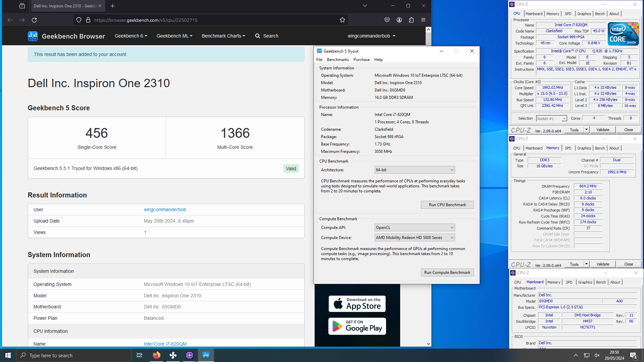The image size is (644, 362).
Task: Click Validate in top CPU-Z window
Action: pyautogui.click(x=603, y=130)
